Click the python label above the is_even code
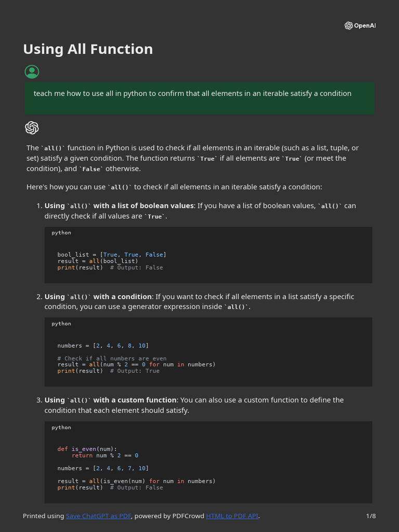 [61, 428]
